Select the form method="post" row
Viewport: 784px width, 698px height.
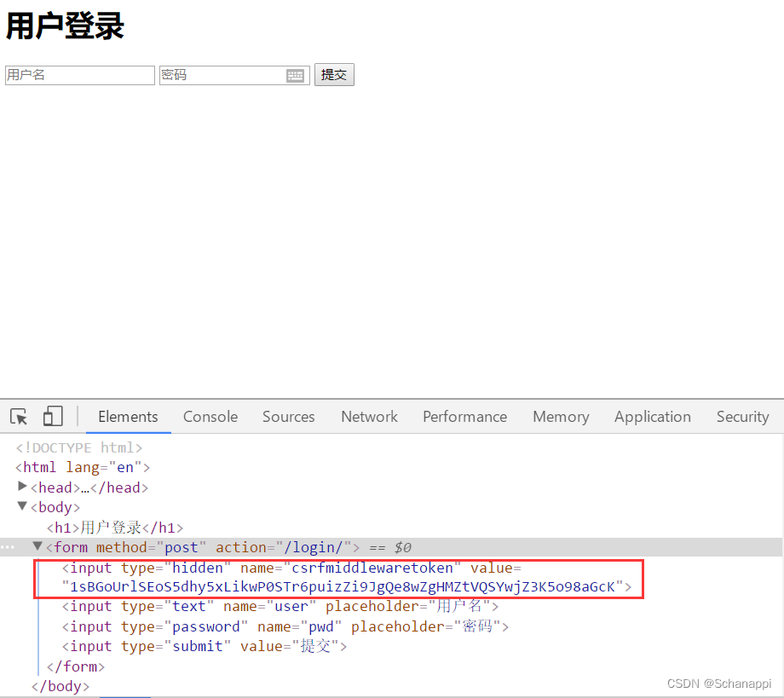pos(392,547)
